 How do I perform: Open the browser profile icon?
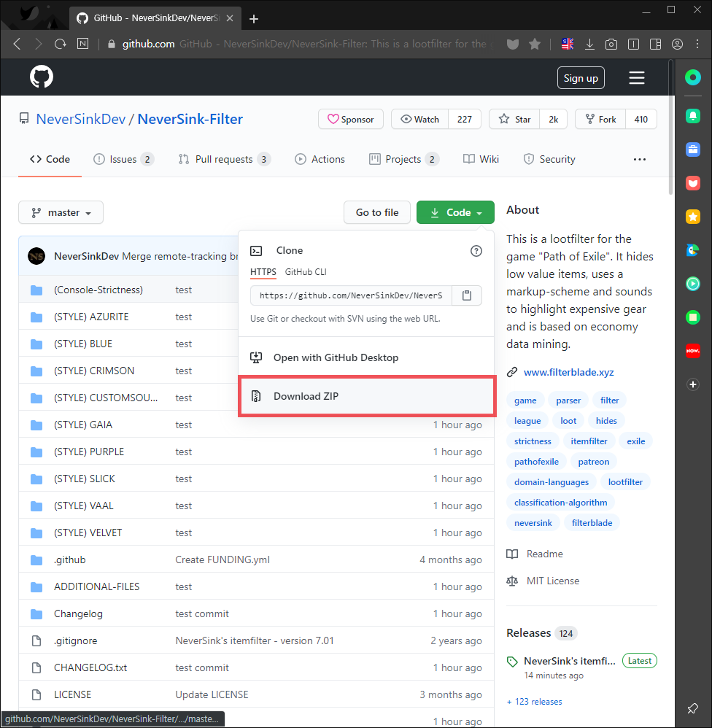pyautogui.click(x=677, y=44)
